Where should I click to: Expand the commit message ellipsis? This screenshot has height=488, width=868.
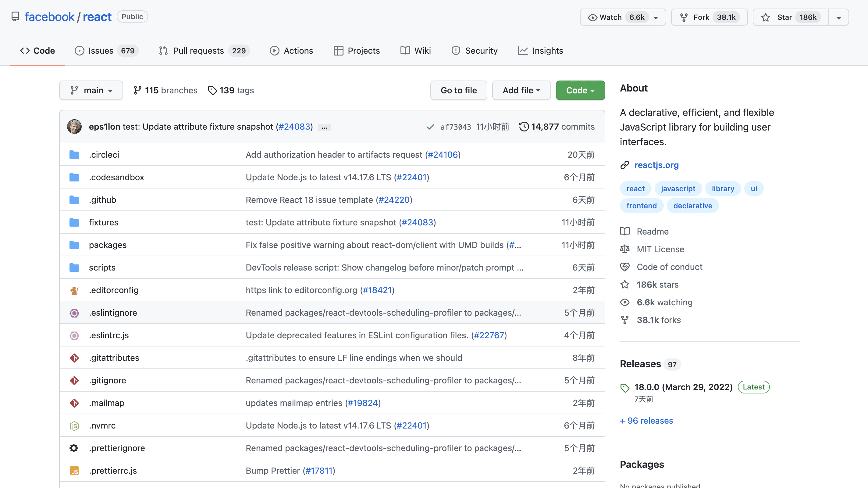click(x=324, y=127)
